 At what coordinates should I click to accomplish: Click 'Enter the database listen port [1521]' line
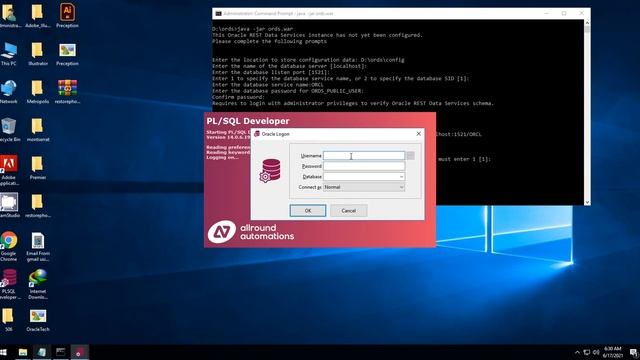tap(271, 72)
